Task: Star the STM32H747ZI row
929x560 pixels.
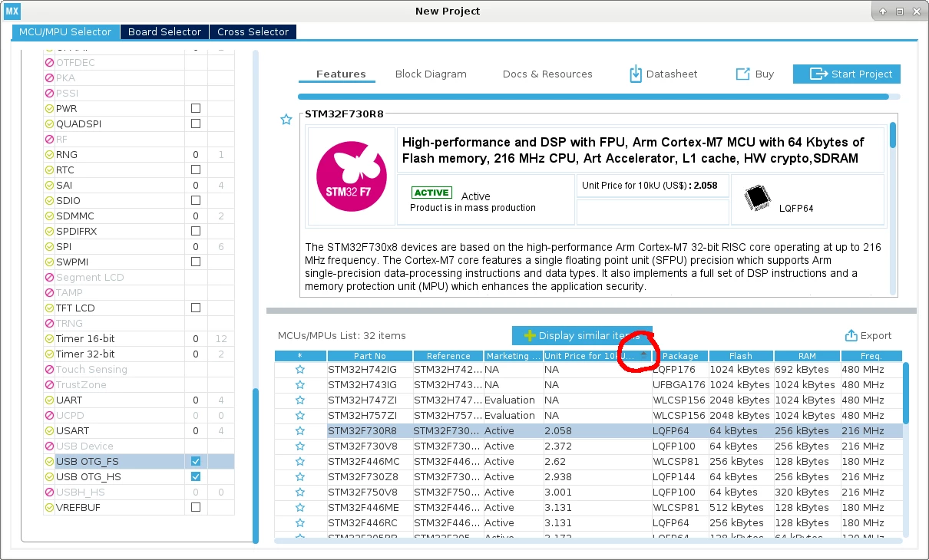Action: pos(300,400)
